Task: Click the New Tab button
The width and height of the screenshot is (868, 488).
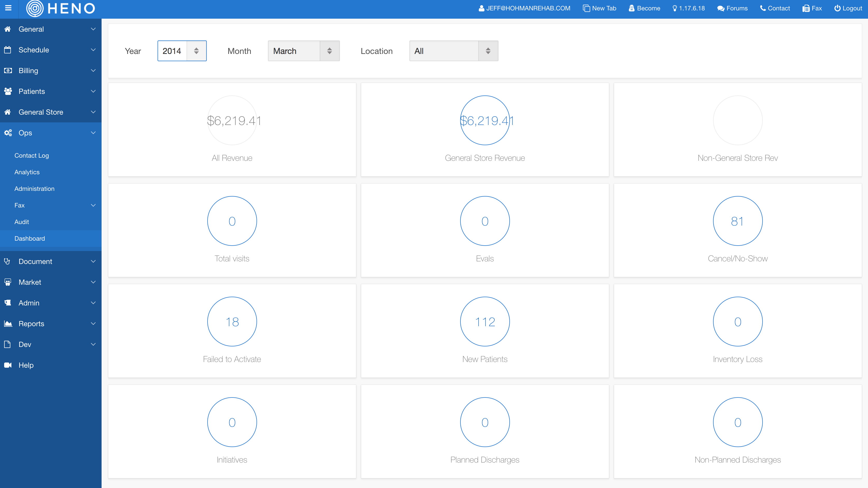Action: coord(600,8)
